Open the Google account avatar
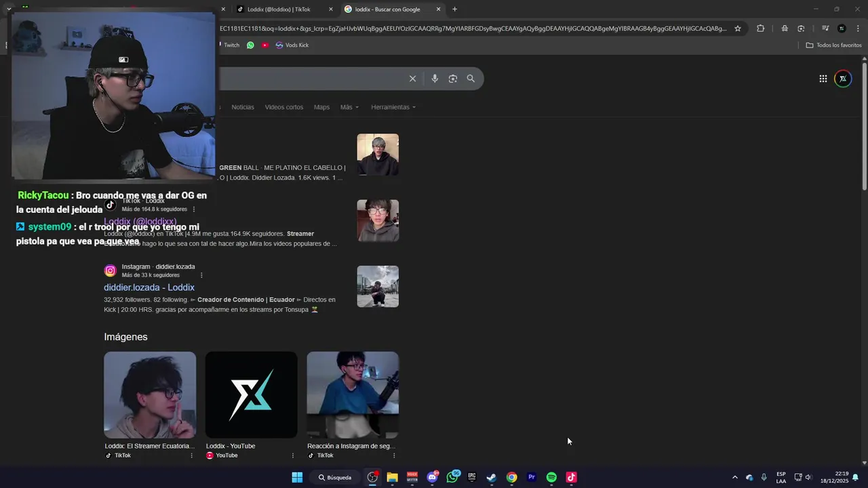 coord(843,79)
